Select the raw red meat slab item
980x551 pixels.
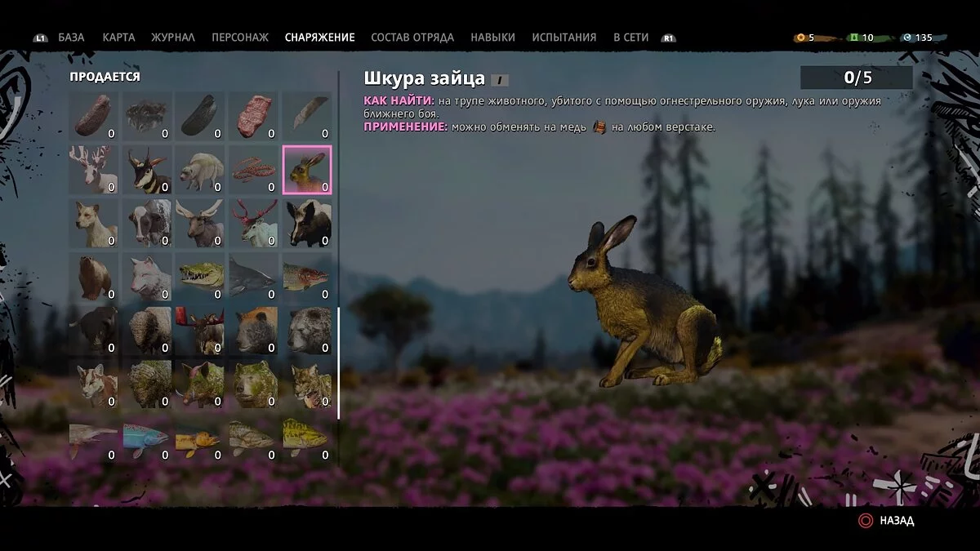pyautogui.click(x=254, y=116)
